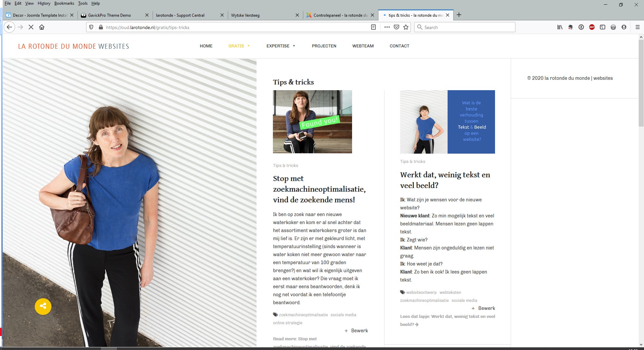644x350 pixels.
Task: Open the Firefox hamburger application menu
Action: pyautogui.click(x=637, y=27)
